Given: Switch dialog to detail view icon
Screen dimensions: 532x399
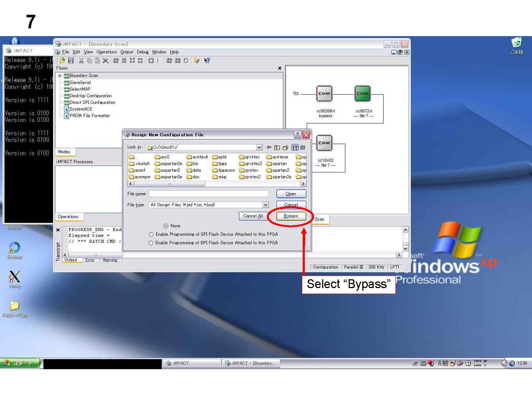Looking at the screenshot, I should (x=303, y=147).
